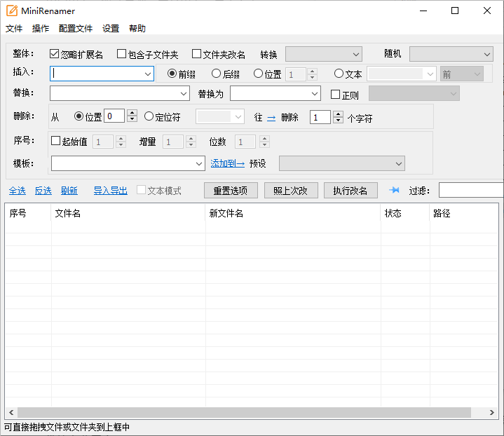
Task: Open the 随机 dropdown list
Action: coord(451,54)
